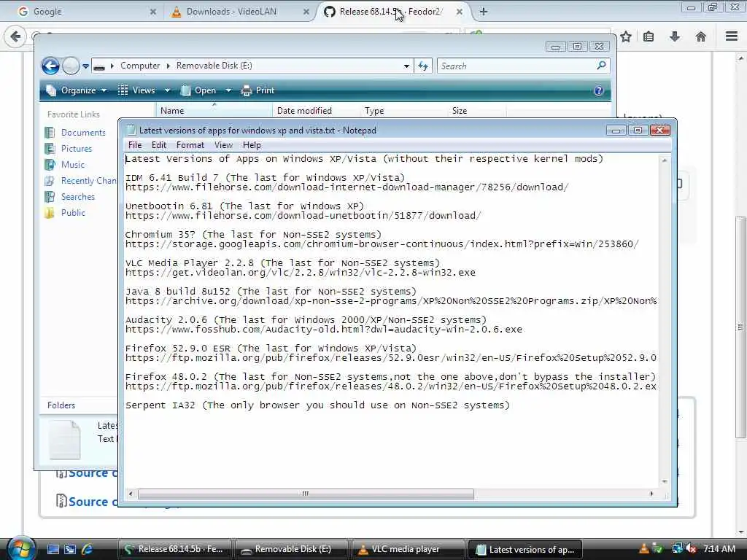
Task: Switch to Removable Disk (E:) taskbar button
Action: click(292, 550)
